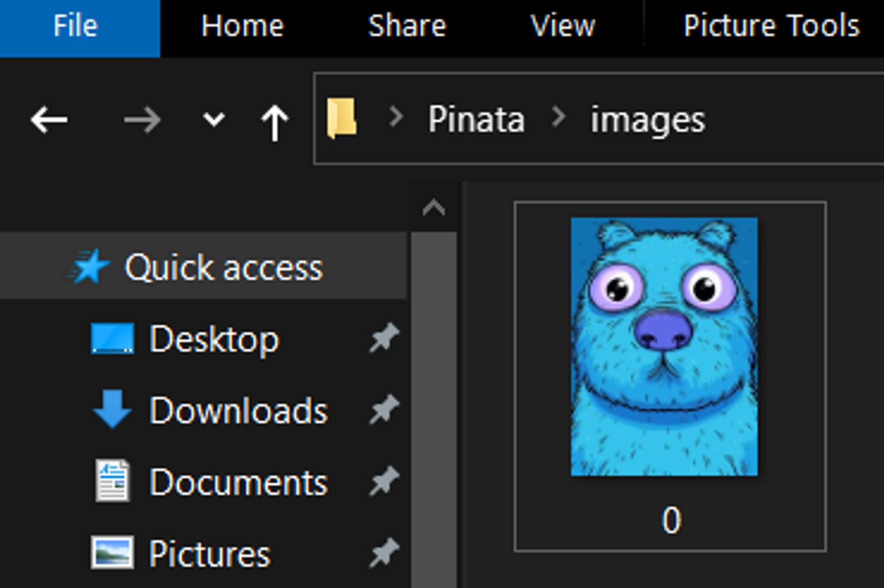
Task: Click the Forward navigation arrow
Action: 142,120
